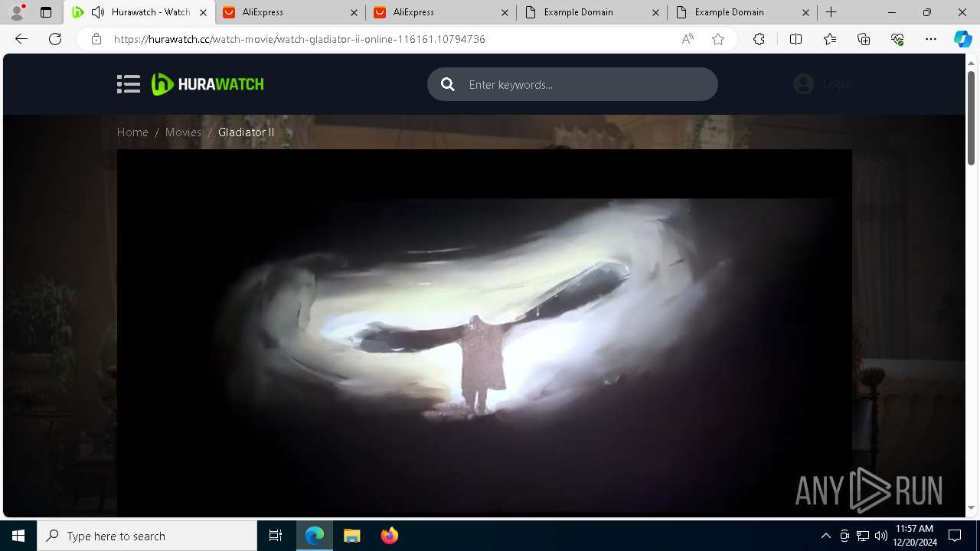Click the Login link
980x551 pixels.
(x=838, y=84)
